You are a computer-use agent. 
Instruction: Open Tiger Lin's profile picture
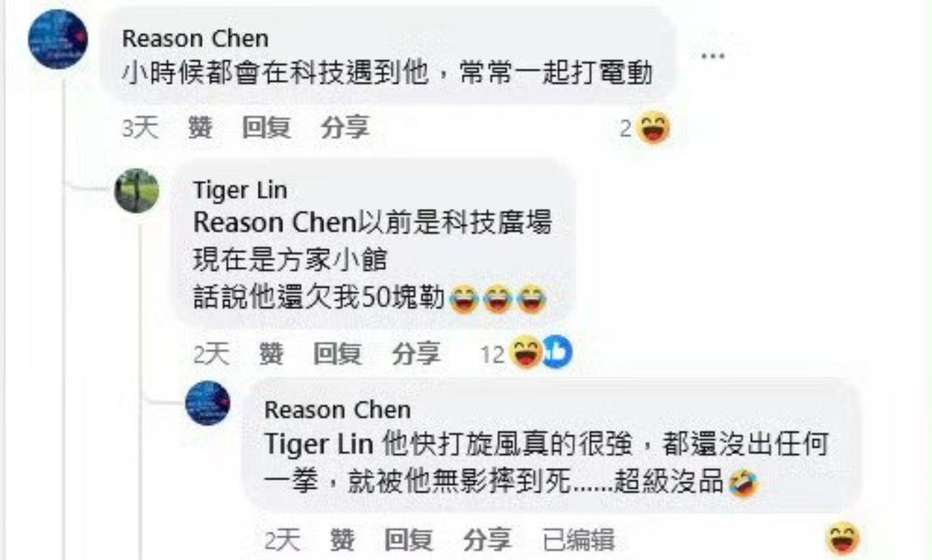coord(137,191)
